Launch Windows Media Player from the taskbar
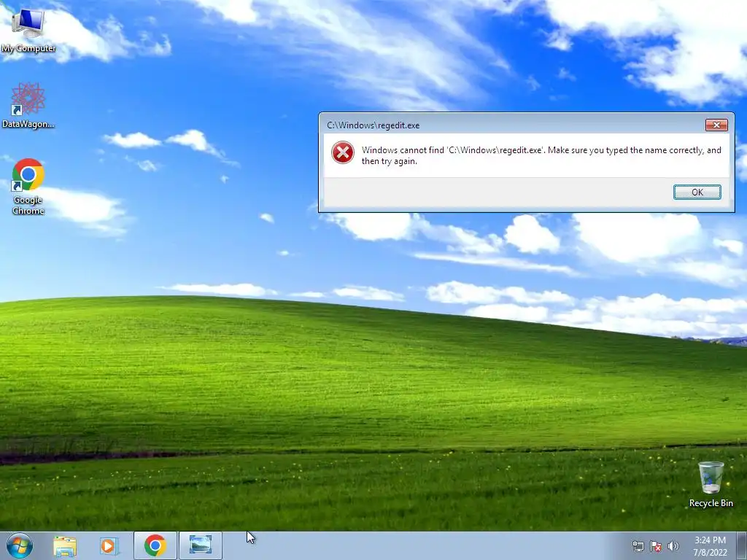The height and width of the screenshot is (560, 747). (x=109, y=546)
